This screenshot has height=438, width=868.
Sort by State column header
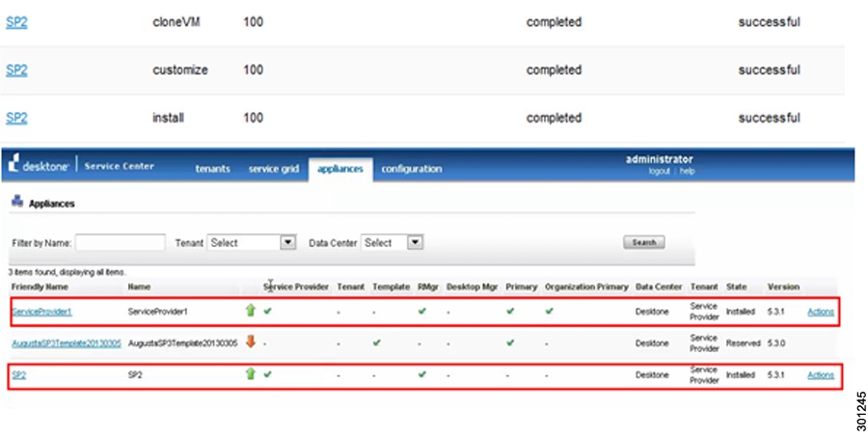[x=736, y=287]
